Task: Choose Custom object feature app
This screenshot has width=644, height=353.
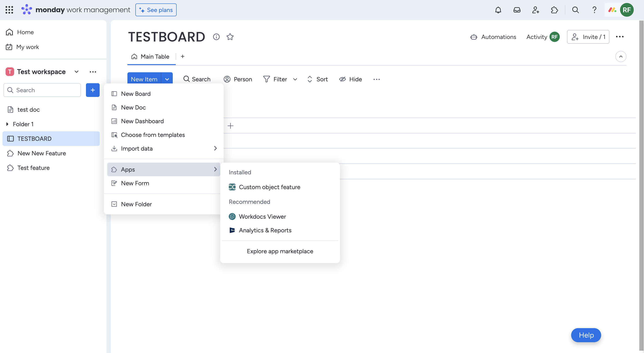Action: coord(269,187)
